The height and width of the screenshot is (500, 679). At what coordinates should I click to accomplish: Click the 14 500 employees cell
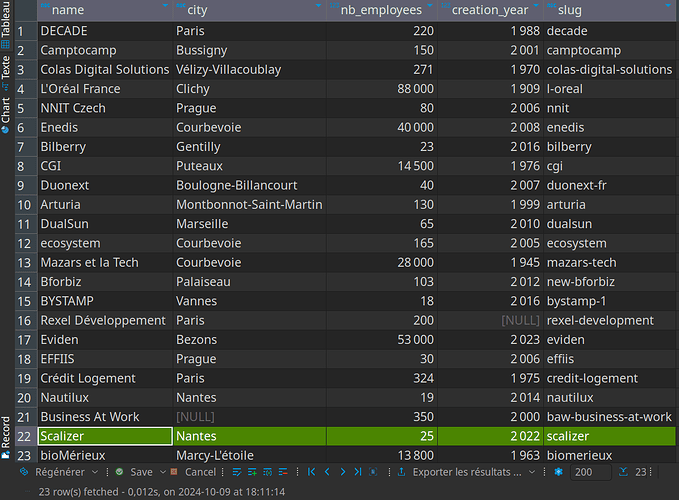point(382,166)
